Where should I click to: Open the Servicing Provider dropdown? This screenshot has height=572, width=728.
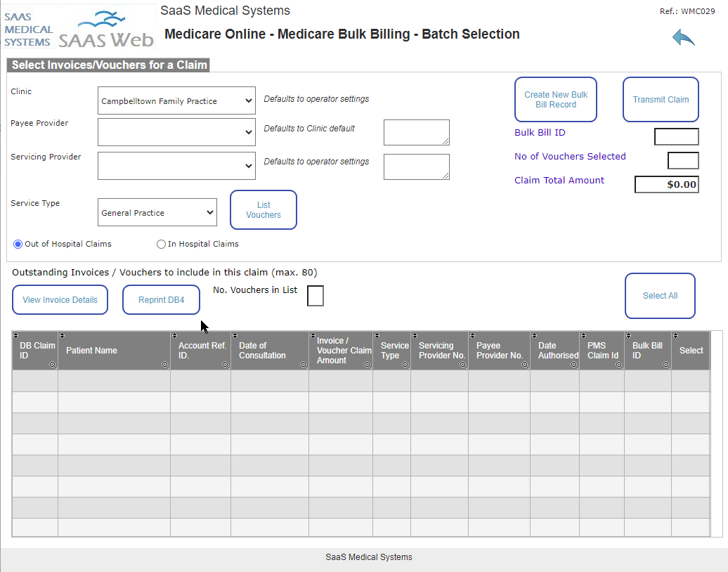tap(176, 166)
